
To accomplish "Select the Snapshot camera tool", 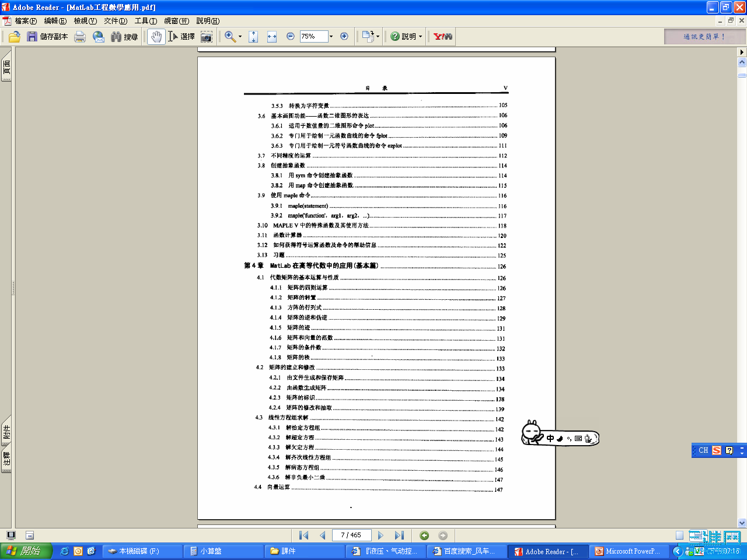I will tap(207, 37).
